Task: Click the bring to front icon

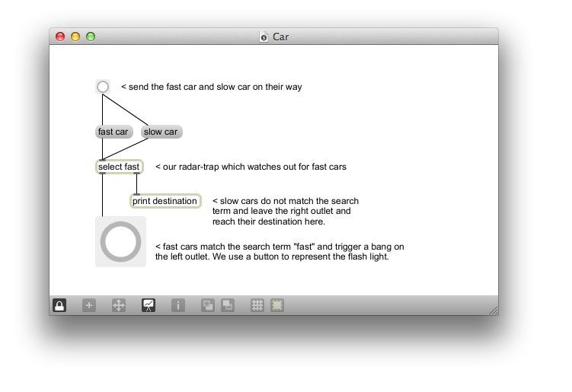Action: point(208,305)
